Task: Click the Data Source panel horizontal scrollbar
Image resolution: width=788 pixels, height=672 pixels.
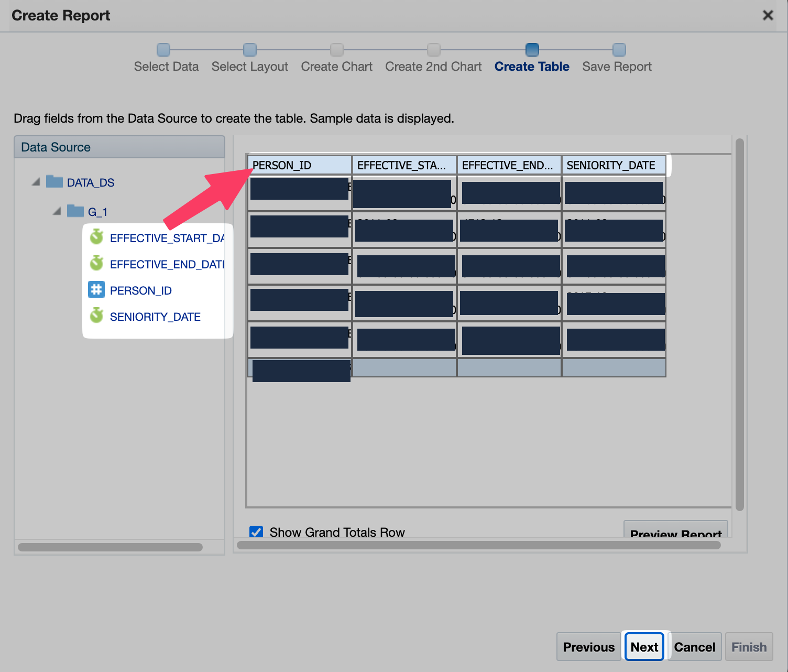Action: click(110, 547)
